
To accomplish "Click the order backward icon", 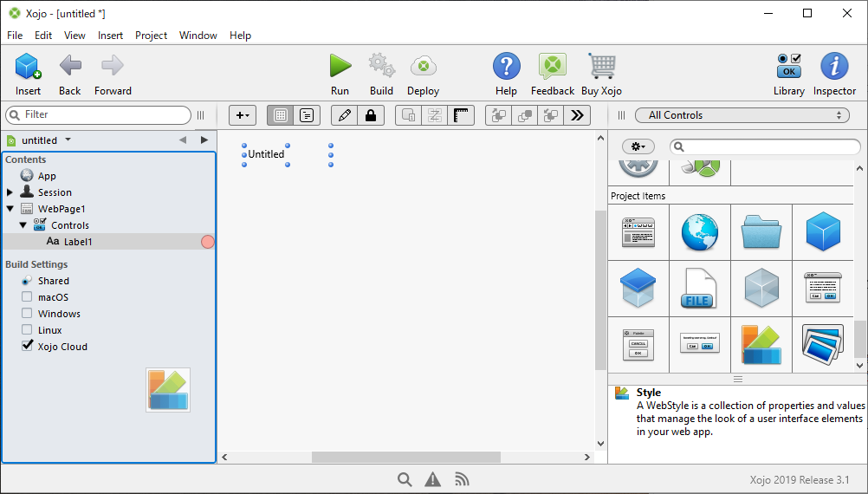I will 551,115.
